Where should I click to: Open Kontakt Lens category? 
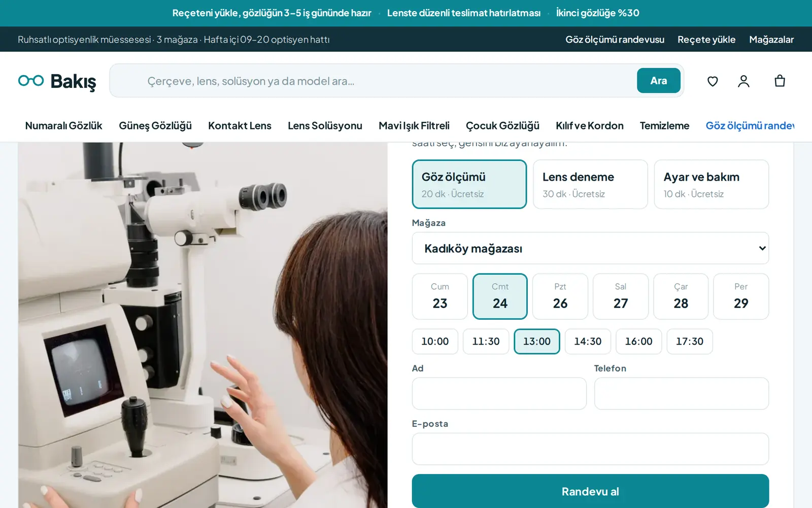tap(240, 126)
